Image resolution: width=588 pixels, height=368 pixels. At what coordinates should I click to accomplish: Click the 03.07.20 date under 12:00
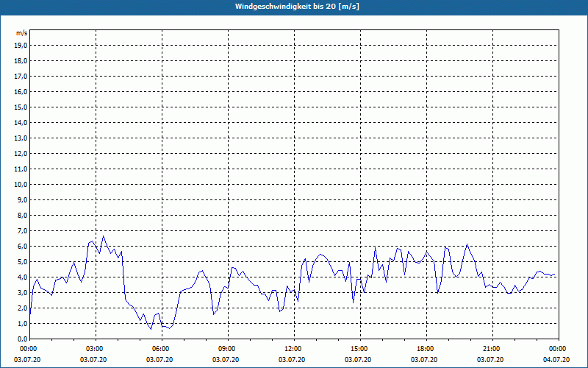[x=291, y=360]
